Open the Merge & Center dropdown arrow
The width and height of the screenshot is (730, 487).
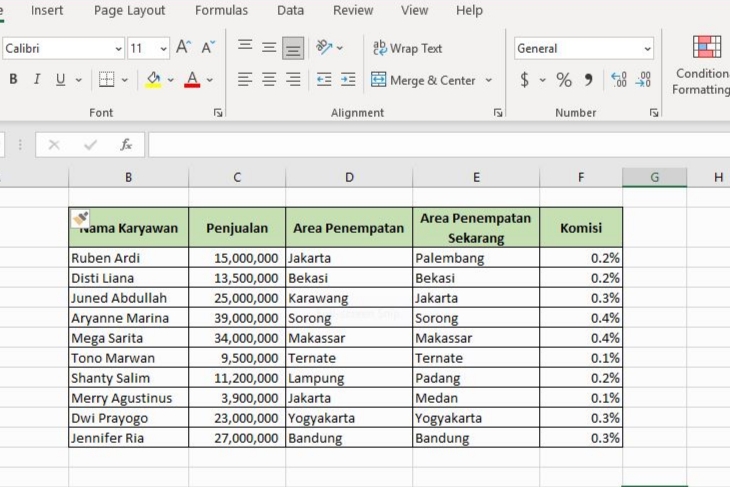(489, 80)
